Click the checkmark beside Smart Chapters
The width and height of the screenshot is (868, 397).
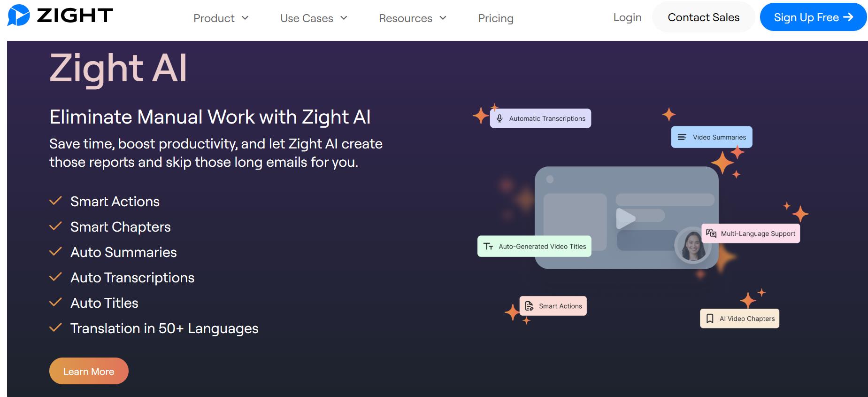[55, 226]
